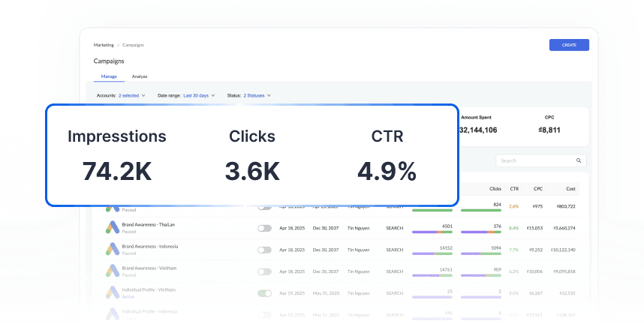Sort by the Cost column header

[571, 189]
